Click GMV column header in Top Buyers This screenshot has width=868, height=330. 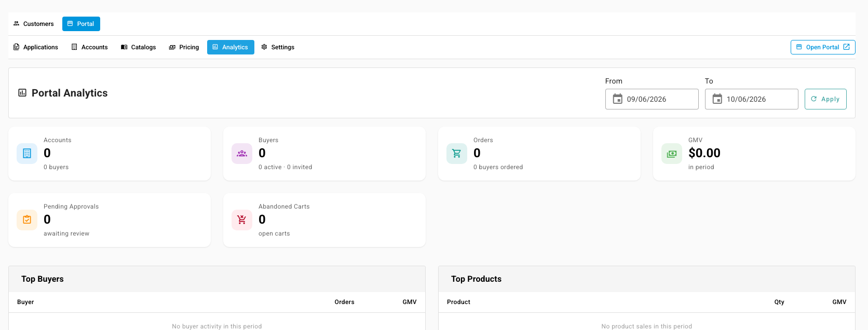pos(410,302)
